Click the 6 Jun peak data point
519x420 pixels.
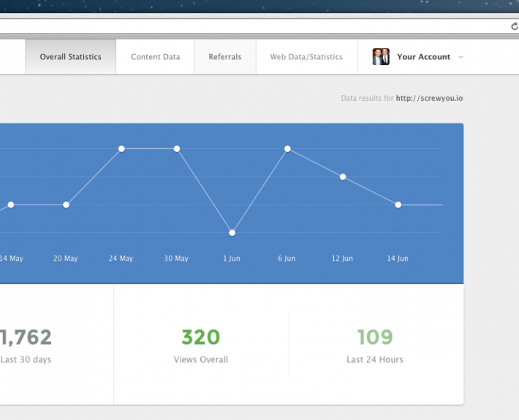[x=287, y=149]
